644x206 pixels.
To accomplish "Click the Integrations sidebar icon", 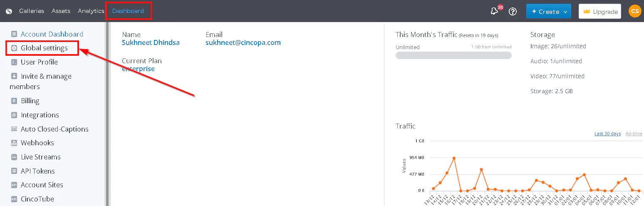I will pyautogui.click(x=14, y=115).
